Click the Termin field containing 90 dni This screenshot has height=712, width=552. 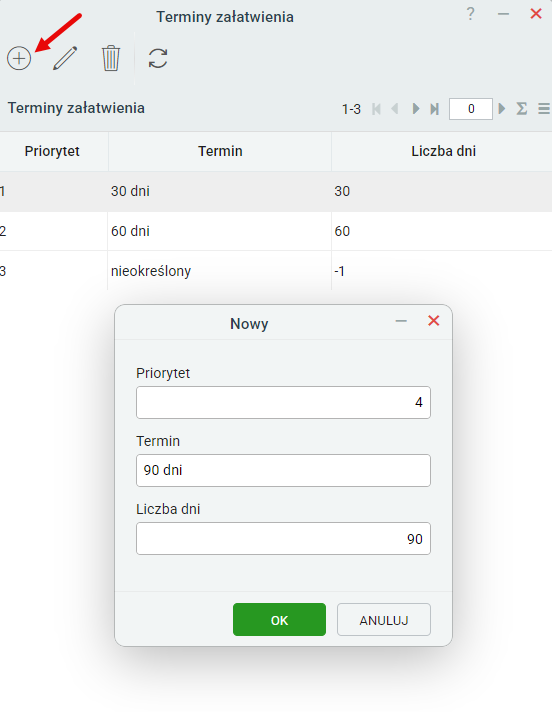[283, 470]
